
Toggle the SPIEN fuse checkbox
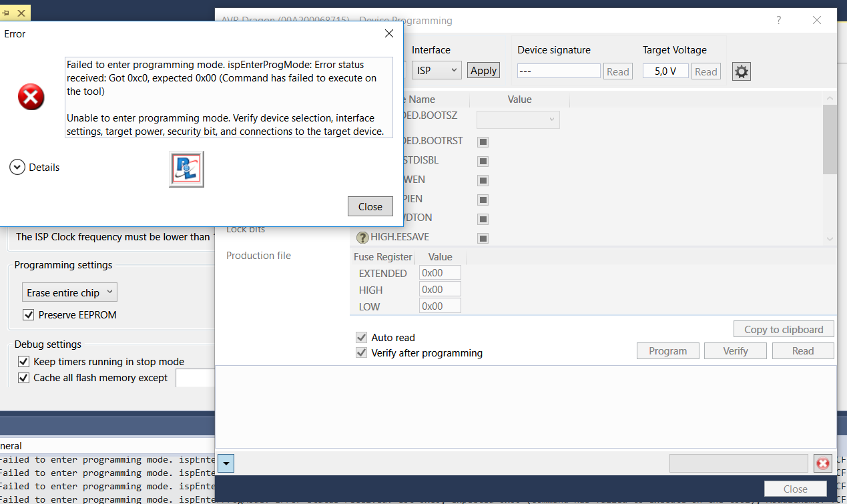(483, 200)
